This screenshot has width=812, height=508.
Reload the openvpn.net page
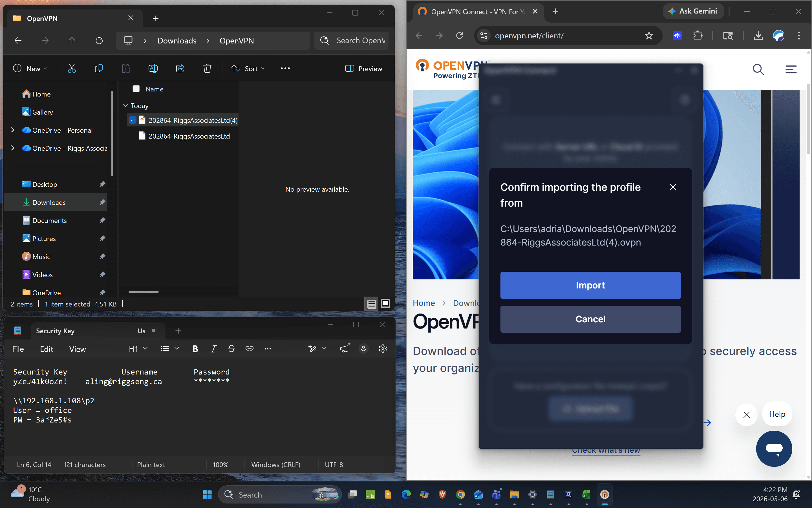pos(459,36)
